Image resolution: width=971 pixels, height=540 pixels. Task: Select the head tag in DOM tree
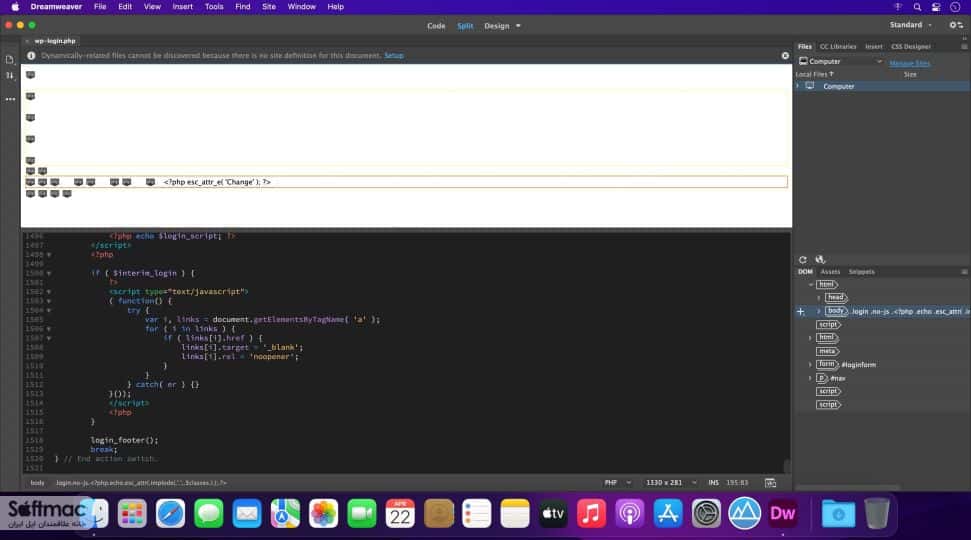836,298
